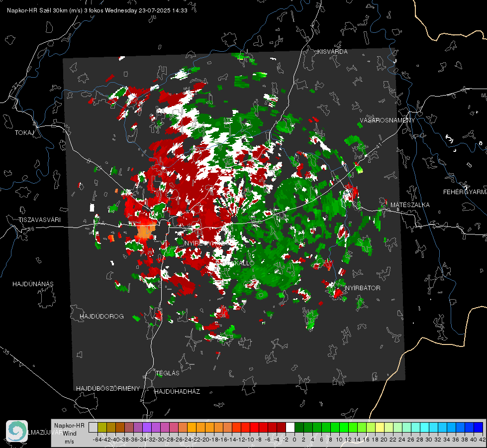Click the swirl logo icon at bottom-left

17,431
